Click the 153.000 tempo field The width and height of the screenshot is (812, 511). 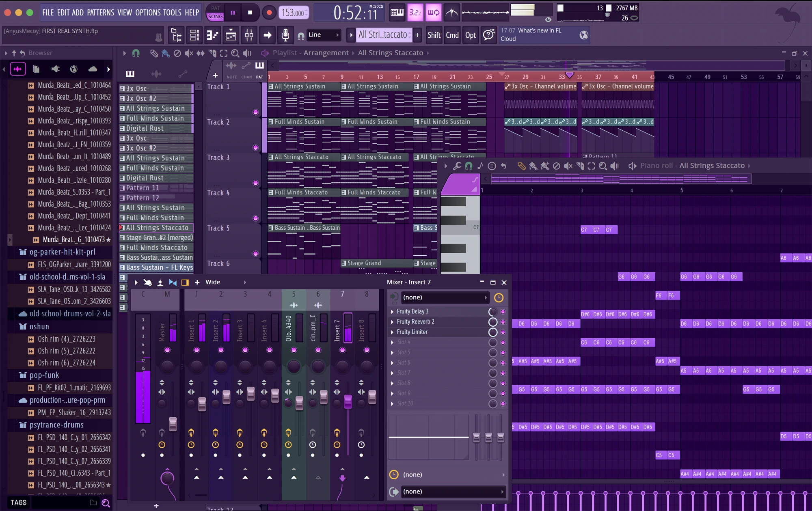click(x=293, y=13)
